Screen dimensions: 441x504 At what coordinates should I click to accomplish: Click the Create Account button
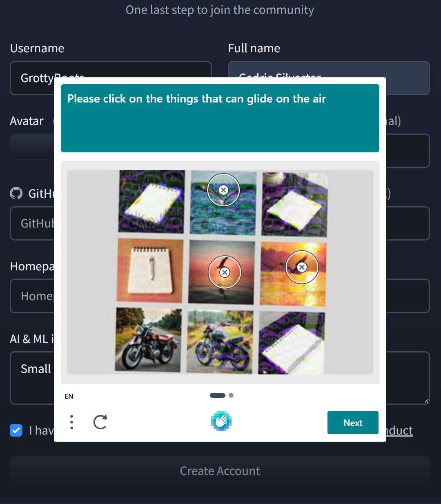220,471
